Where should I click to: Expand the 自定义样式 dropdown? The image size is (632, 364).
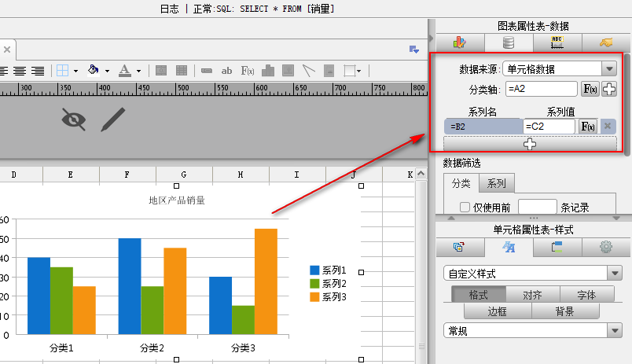[x=615, y=274]
